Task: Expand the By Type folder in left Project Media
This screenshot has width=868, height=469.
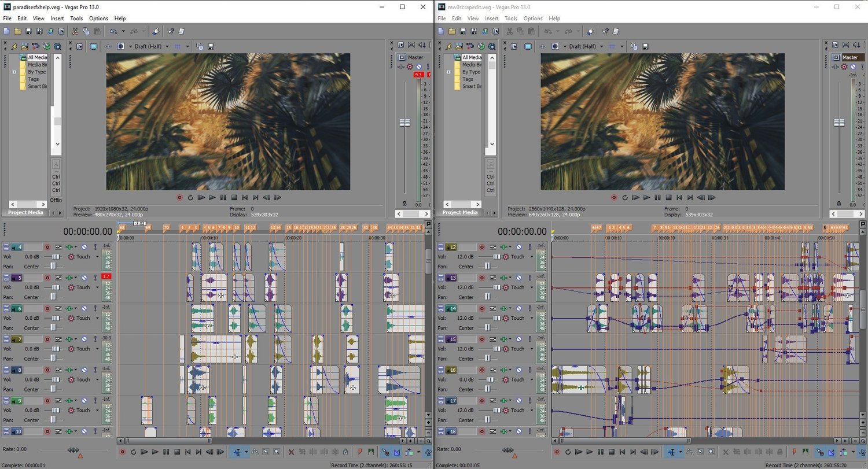Action: 14,72
